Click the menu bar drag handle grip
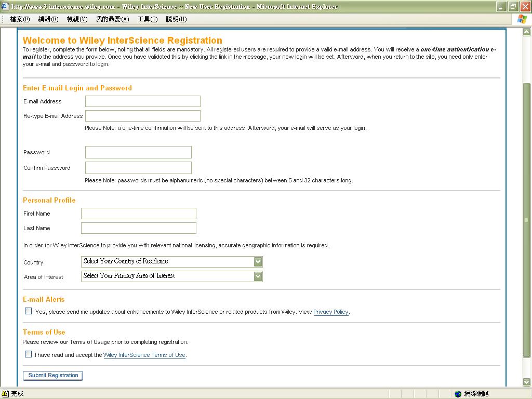This screenshot has width=532, height=399. click(3, 19)
